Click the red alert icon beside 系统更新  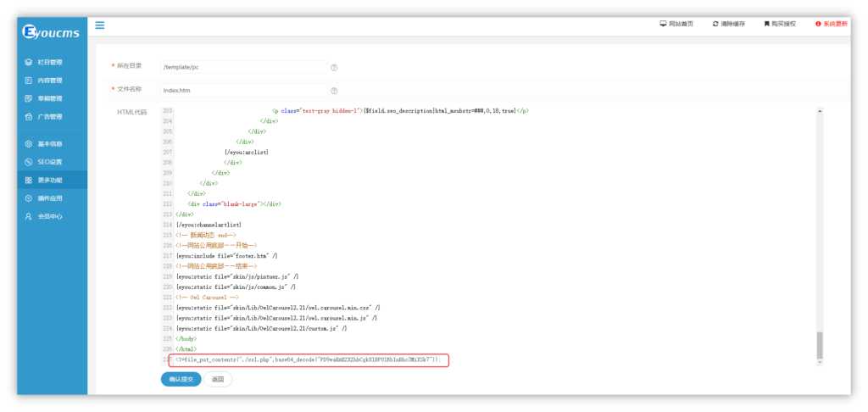(x=818, y=24)
